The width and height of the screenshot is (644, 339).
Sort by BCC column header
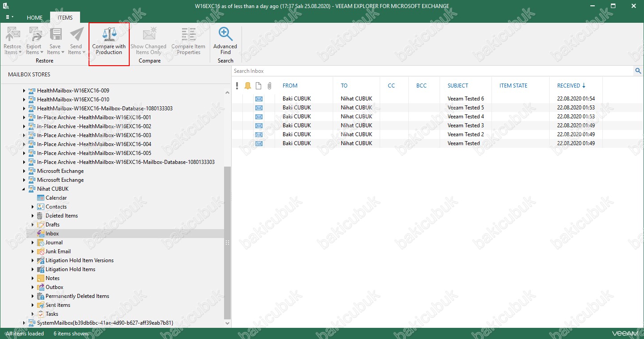click(x=421, y=86)
